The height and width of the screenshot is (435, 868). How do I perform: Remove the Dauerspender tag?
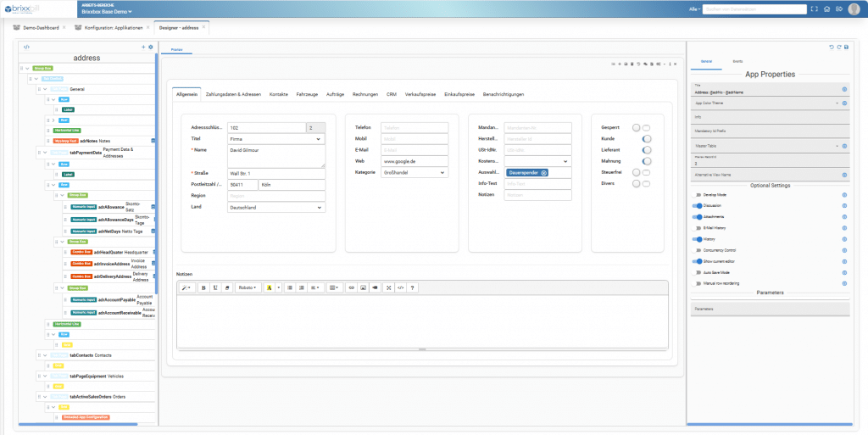(x=544, y=173)
